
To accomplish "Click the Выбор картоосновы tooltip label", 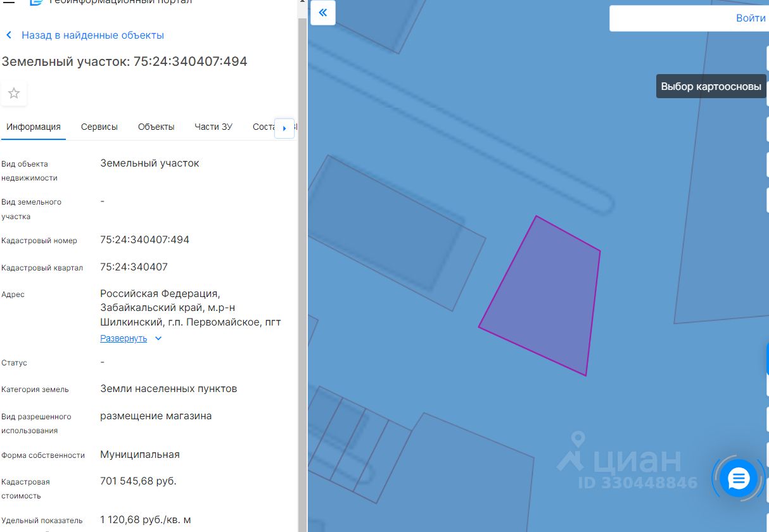I will tap(711, 86).
